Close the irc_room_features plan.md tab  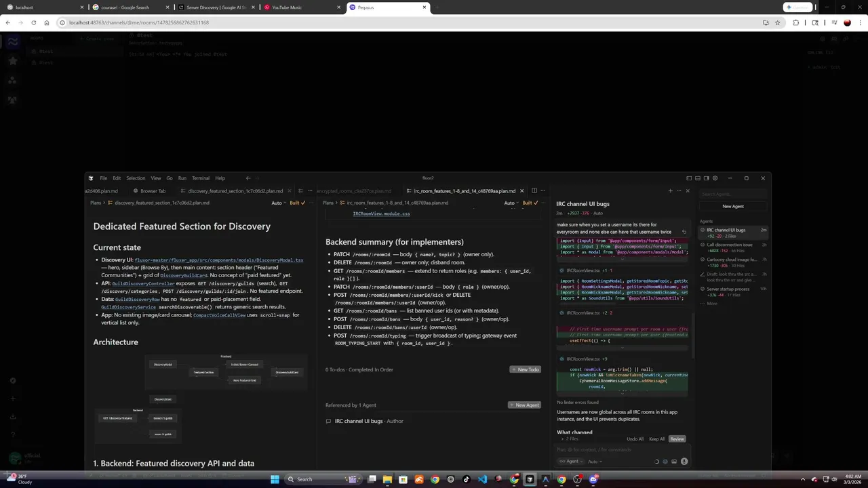[x=521, y=191]
